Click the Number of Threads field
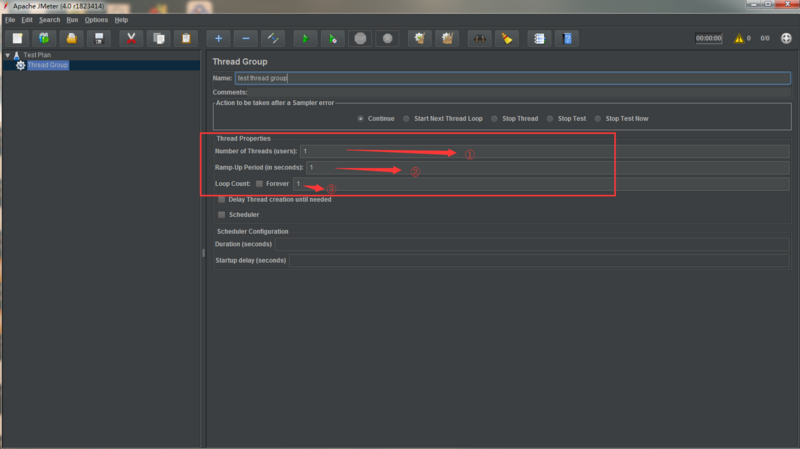 (545, 151)
